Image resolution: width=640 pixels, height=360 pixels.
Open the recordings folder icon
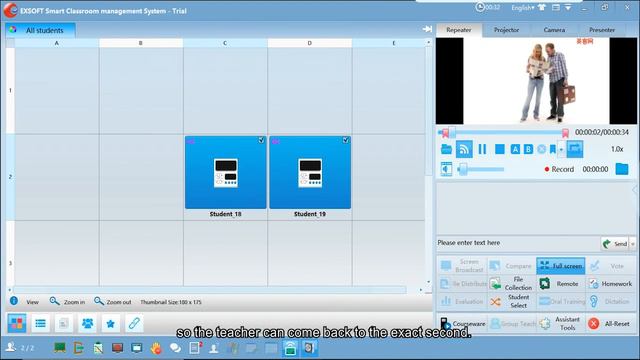coord(622,169)
